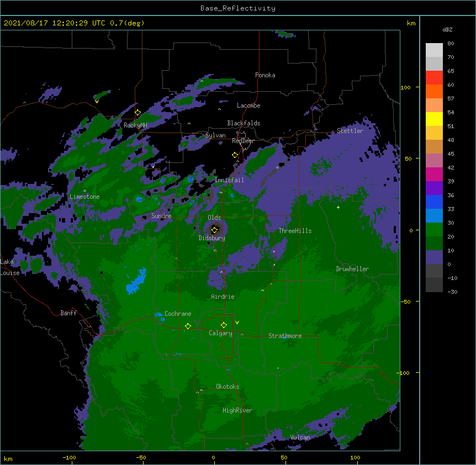Image resolution: width=476 pixels, height=465 pixels.
Task: Click the red 60-65 dBZ legend swatch
Action: (434, 78)
